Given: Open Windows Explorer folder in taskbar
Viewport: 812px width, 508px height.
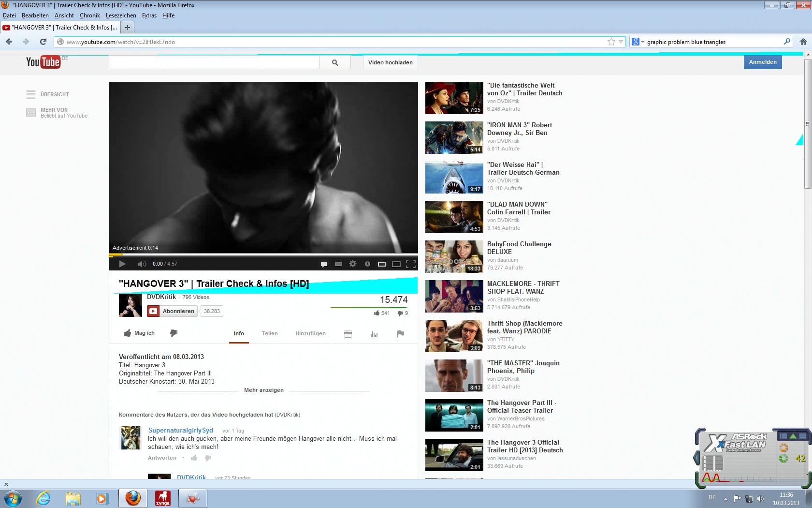Looking at the screenshot, I should pyautogui.click(x=73, y=498).
